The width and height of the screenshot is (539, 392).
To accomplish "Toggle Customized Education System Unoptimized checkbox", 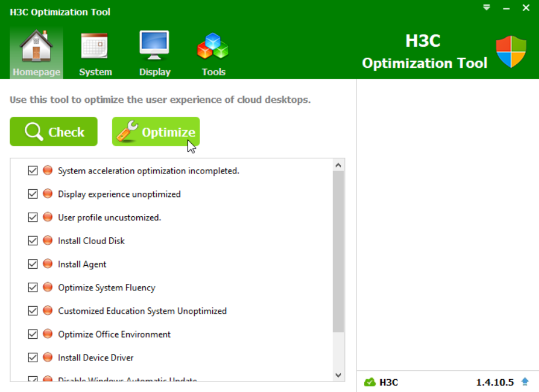I will pos(33,311).
